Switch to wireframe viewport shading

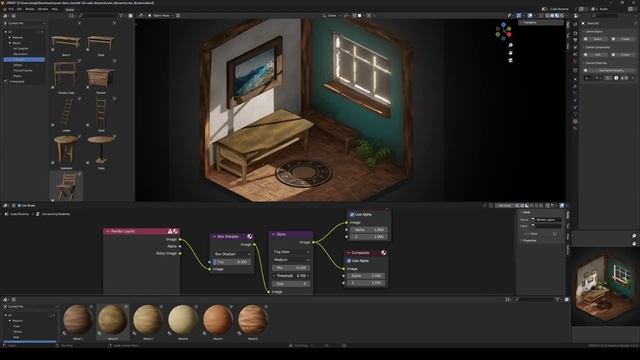[x=547, y=16]
